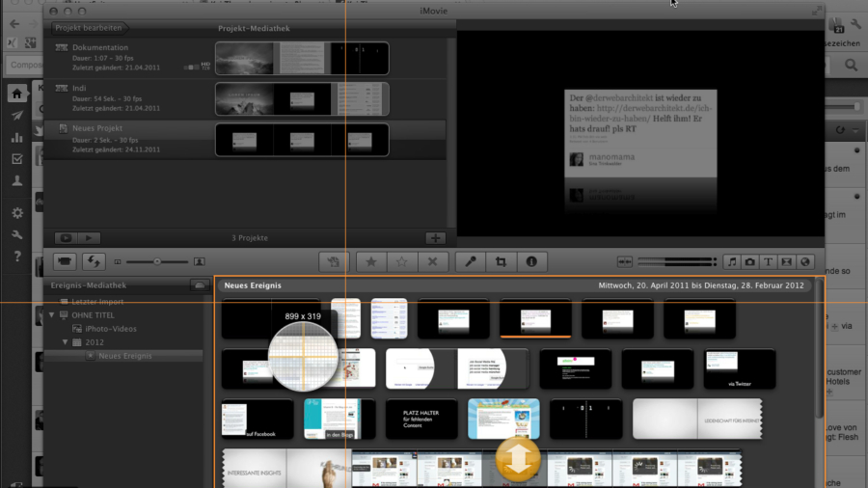Open Home icon in background app sidebar
Viewport: 868px width, 488px height.
pyautogui.click(x=17, y=94)
